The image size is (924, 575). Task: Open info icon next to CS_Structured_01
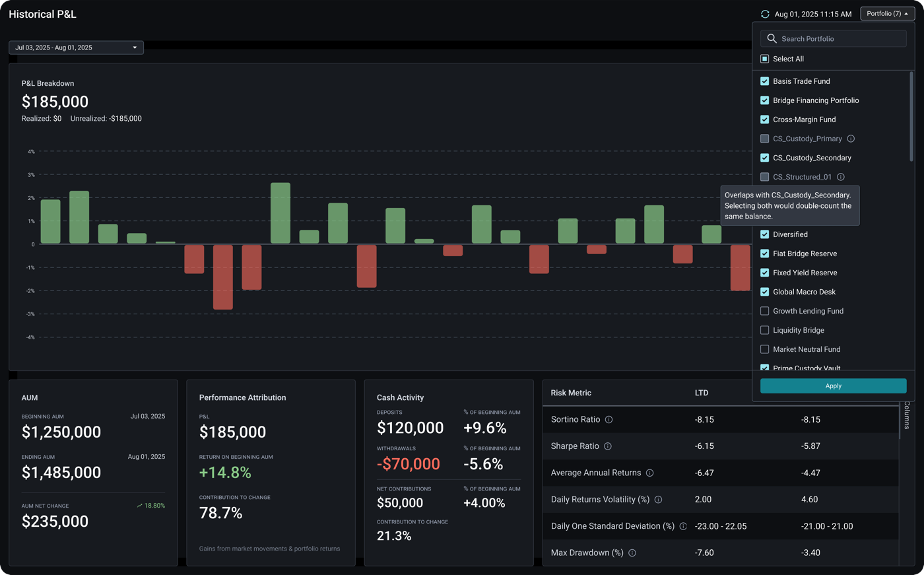pyautogui.click(x=840, y=177)
